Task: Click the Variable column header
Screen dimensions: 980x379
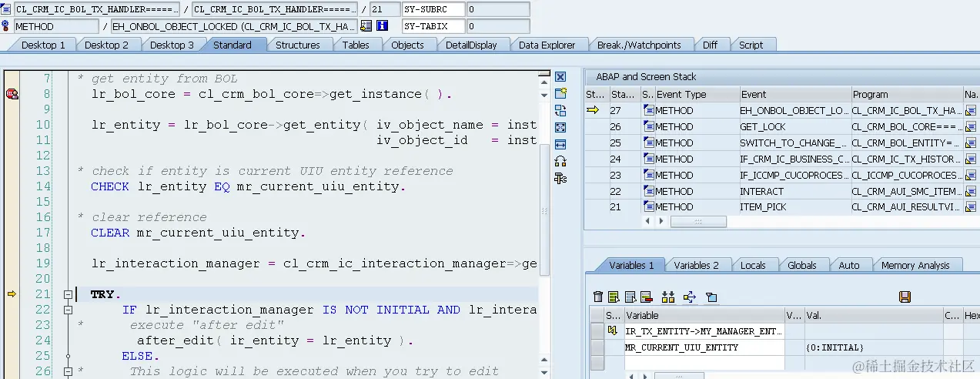Action: pyautogui.click(x=704, y=315)
